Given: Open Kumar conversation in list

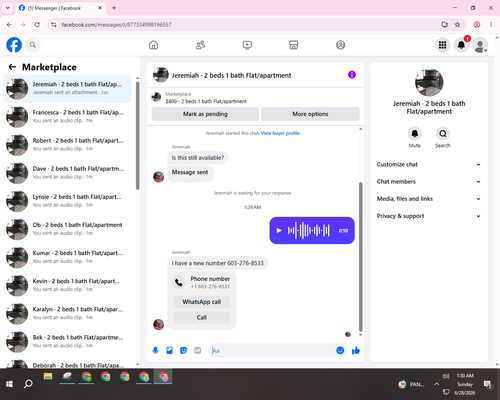Looking at the screenshot, I should point(67,257).
